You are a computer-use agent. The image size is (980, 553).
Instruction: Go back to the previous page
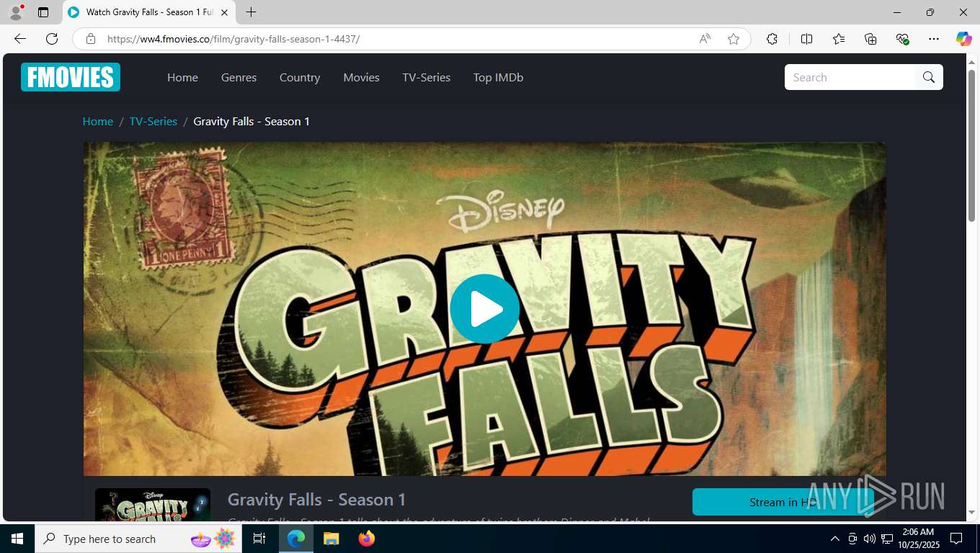point(20,39)
